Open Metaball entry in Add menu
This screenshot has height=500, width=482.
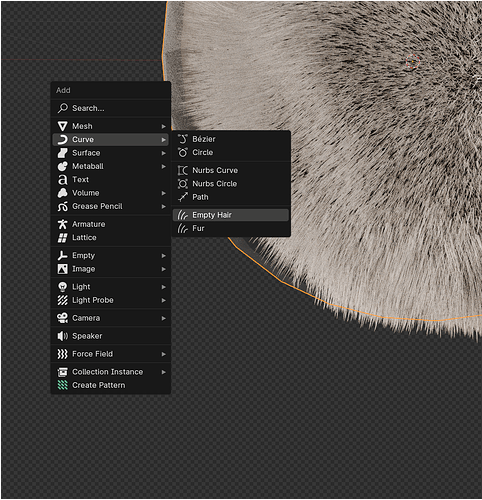click(111, 166)
